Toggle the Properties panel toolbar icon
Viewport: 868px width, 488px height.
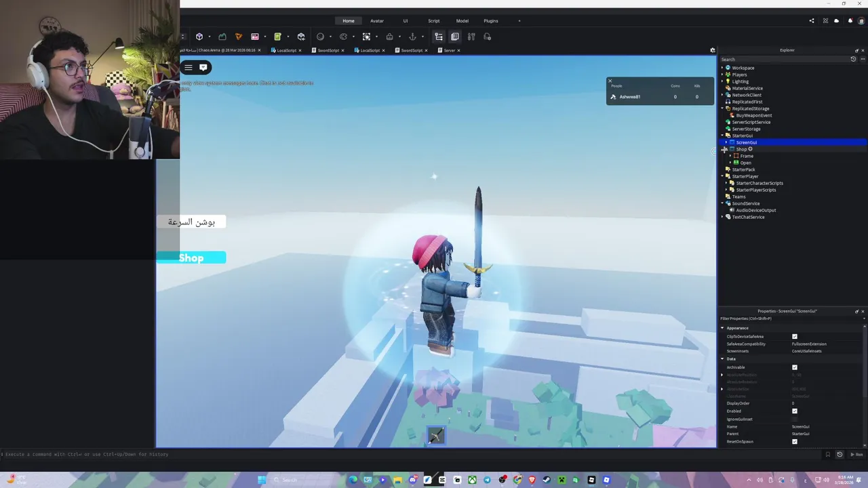[x=455, y=37]
